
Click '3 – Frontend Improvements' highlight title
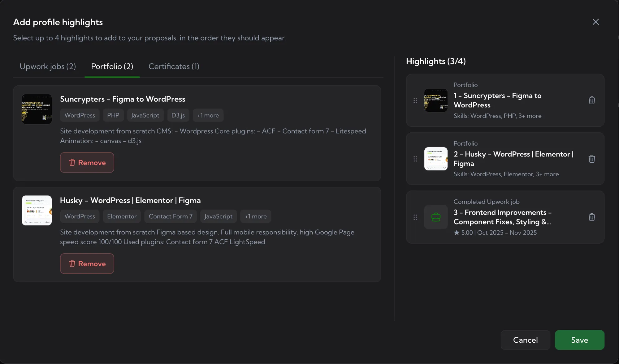point(502,217)
